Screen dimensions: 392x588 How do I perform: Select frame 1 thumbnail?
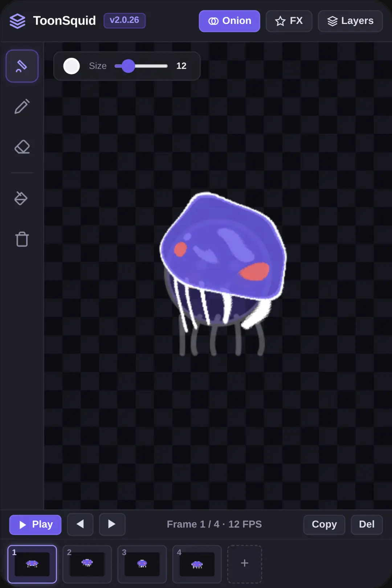pyautogui.click(x=32, y=564)
